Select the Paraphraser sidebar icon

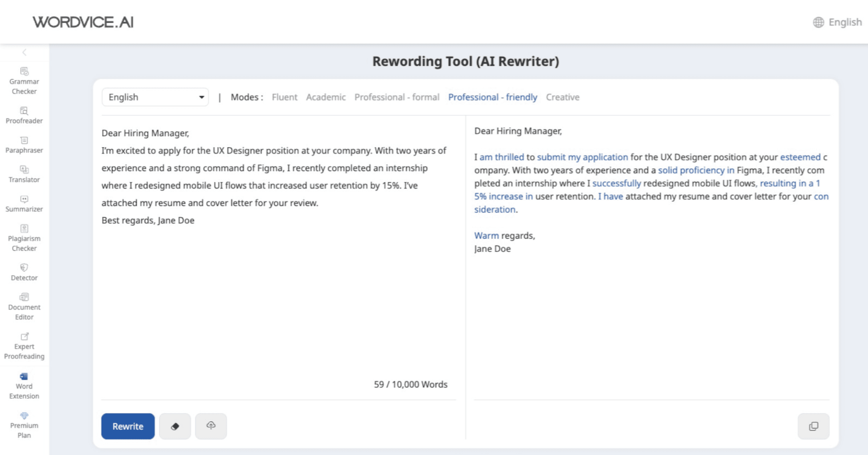pos(24,145)
